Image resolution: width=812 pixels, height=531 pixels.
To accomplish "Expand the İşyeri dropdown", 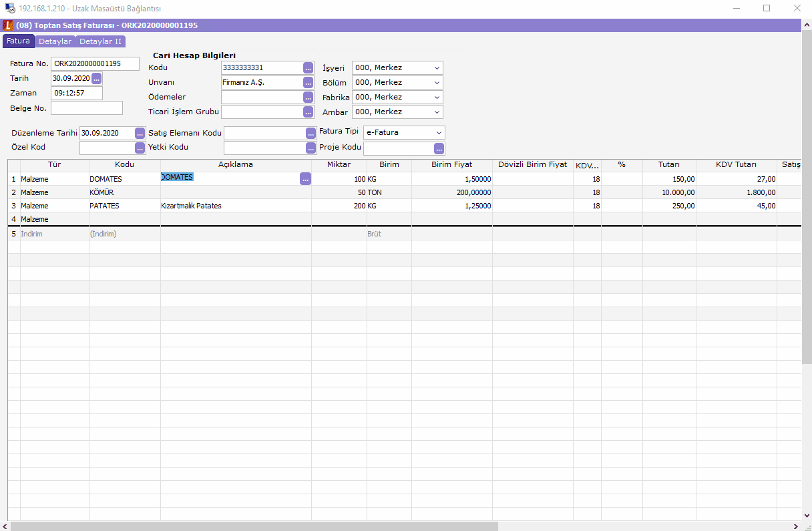I will point(437,68).
